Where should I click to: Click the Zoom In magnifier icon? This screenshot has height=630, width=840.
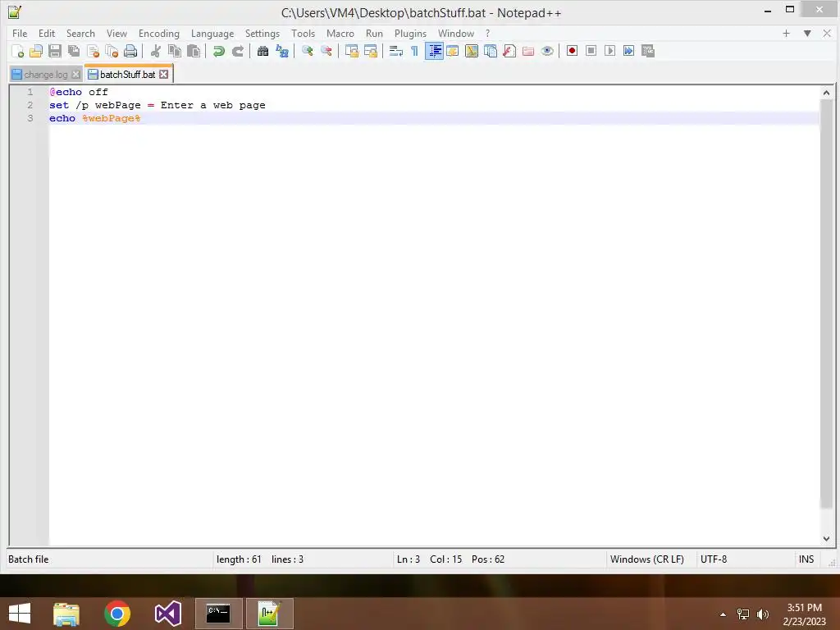pos(307,51)
